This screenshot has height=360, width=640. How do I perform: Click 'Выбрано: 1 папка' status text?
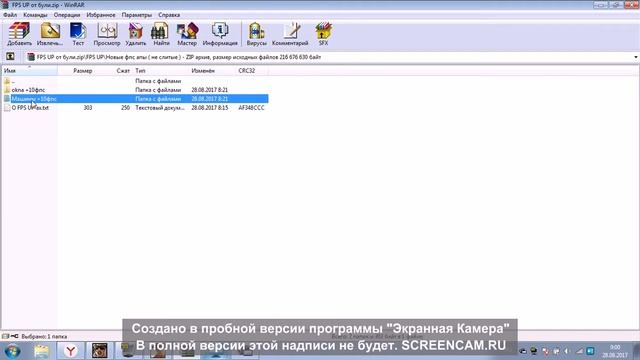coord(44,337)
